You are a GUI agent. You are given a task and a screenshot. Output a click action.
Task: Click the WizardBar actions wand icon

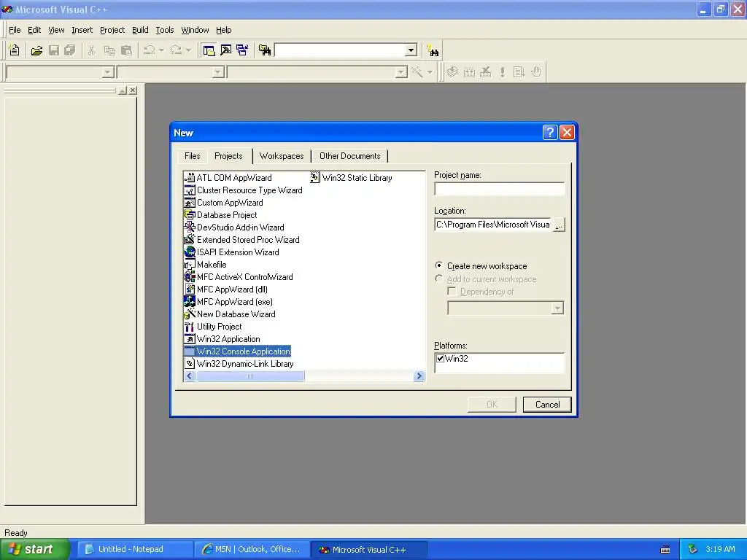417,72
